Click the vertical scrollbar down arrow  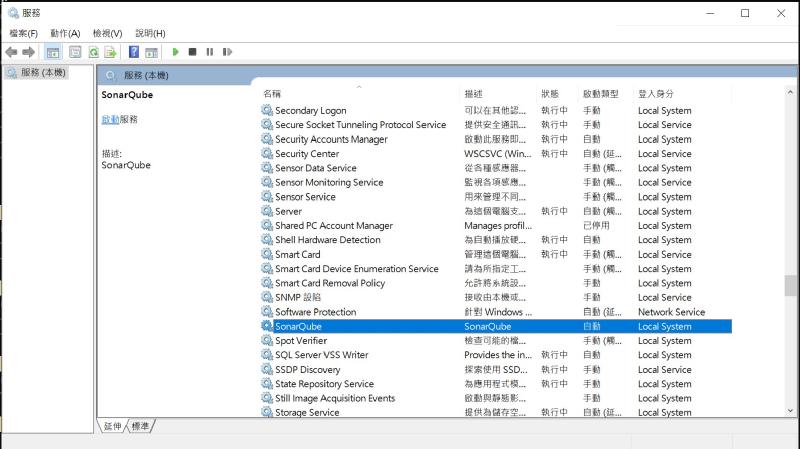point(791,411)
